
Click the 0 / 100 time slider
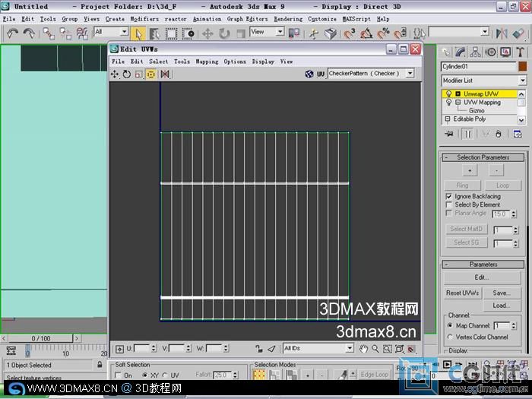pos(41,338)
